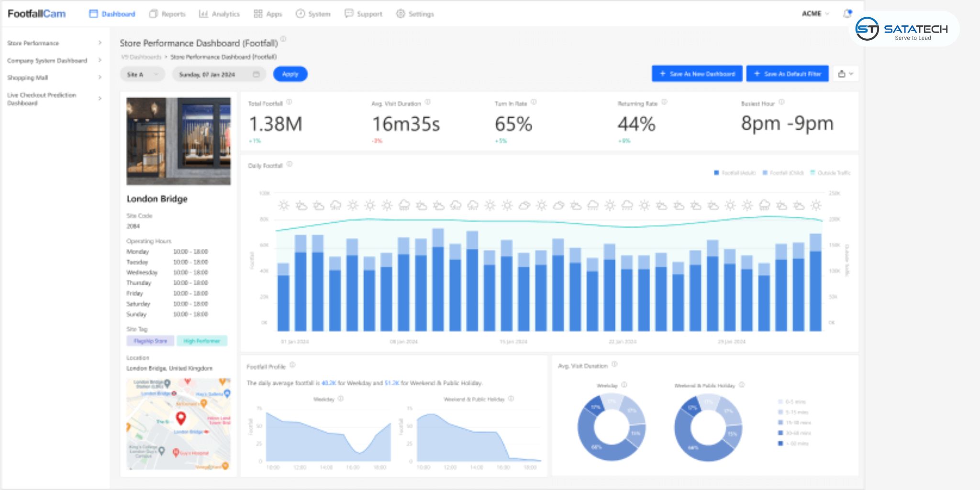This screenshot has height=490, width=980.
Task: Open the Reports menu
Action: [167, 14]
